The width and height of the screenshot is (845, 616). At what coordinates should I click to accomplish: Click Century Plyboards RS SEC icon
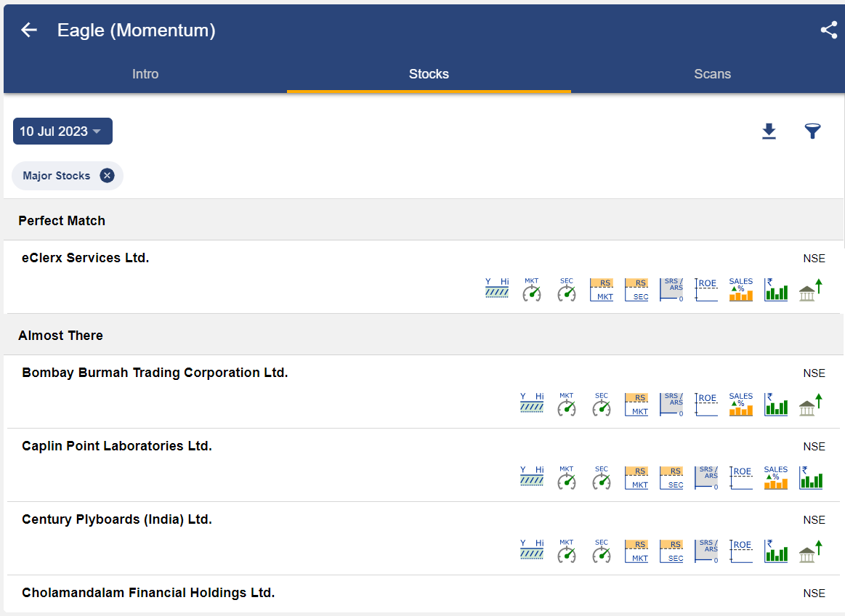click(x=671, y=551)
